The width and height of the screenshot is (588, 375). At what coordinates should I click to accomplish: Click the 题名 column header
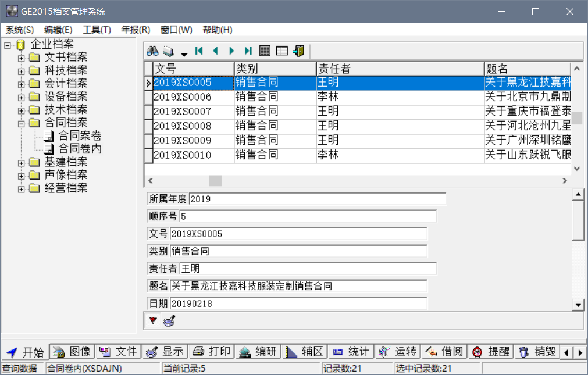pos(528,69)
